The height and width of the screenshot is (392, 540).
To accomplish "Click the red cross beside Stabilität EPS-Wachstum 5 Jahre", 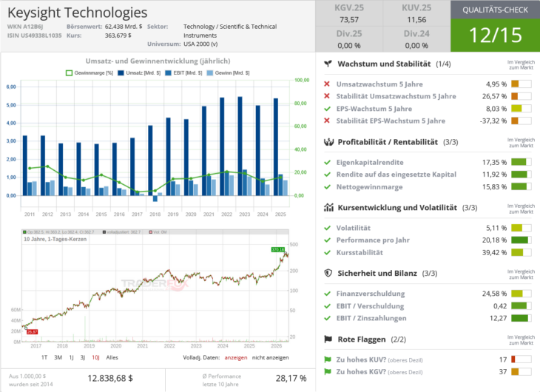I will [327, 121].
